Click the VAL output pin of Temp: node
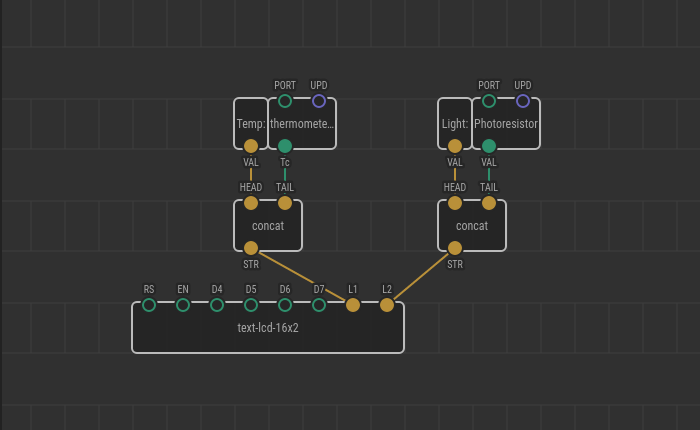 (x=251, y=146)
